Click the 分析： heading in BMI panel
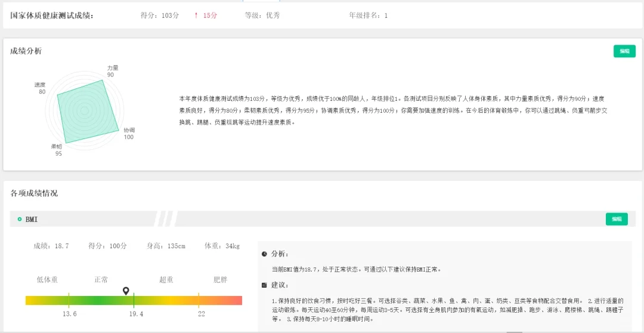The height and width of the screenshot is (333, 644). [x=280, y=254]
